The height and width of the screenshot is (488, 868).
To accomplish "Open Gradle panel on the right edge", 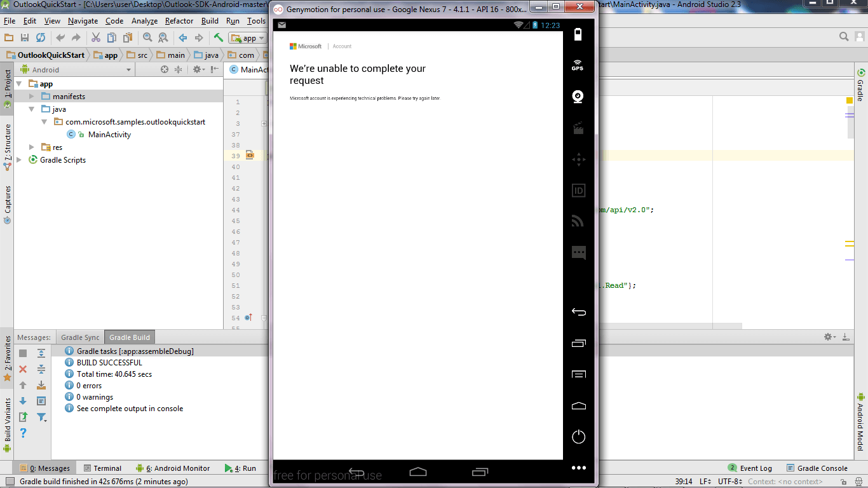I will point(860,85).
